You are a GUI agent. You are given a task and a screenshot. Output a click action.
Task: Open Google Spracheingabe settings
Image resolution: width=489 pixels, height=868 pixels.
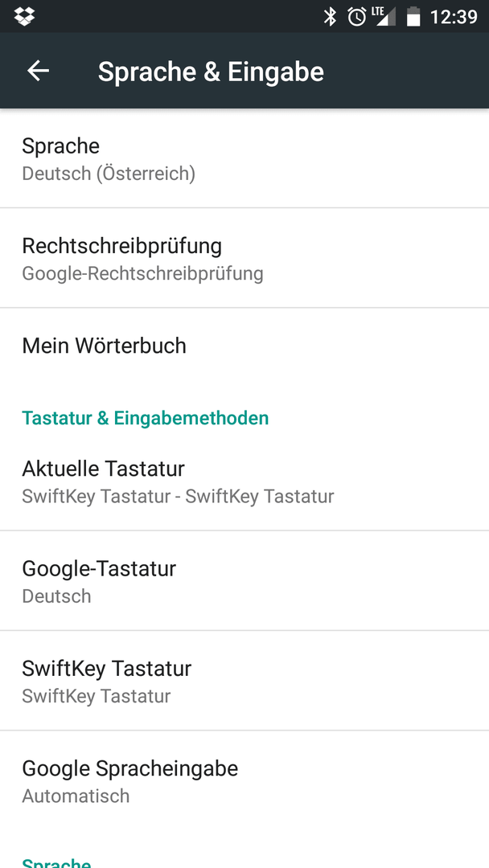tap(244, 780)
